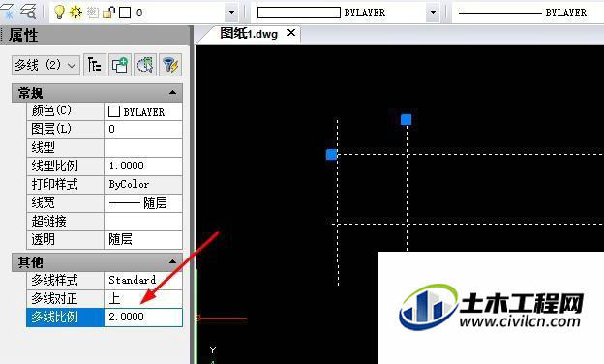
Task: Click the 属性 panel title
Action: [x=23, y=35]
